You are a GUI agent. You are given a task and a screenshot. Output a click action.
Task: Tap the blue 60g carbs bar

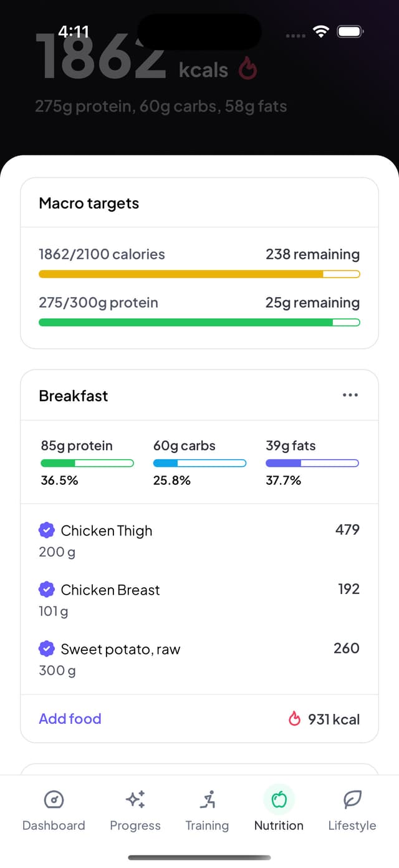tap(199, 463)
